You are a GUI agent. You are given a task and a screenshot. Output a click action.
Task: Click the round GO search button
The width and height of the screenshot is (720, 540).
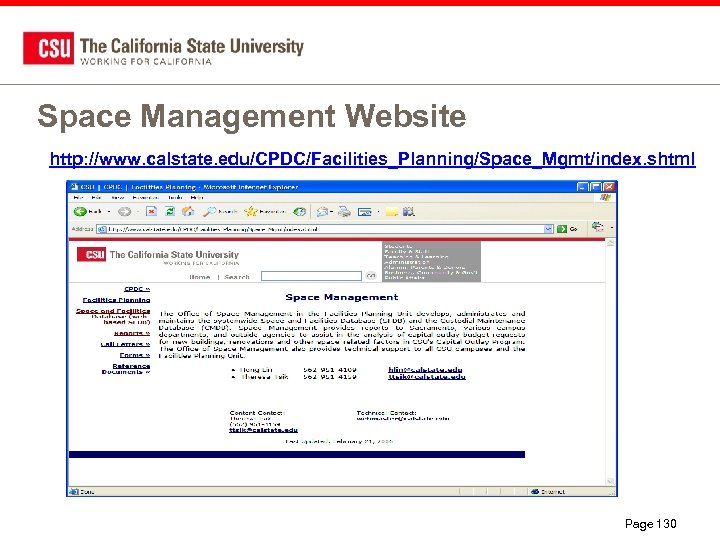point(371,276)
